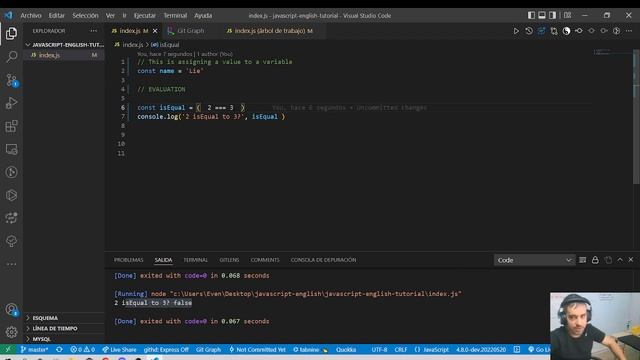The image size is (640, 360).
Task: Open the Editar menu
Action: [x=57, y=16]
